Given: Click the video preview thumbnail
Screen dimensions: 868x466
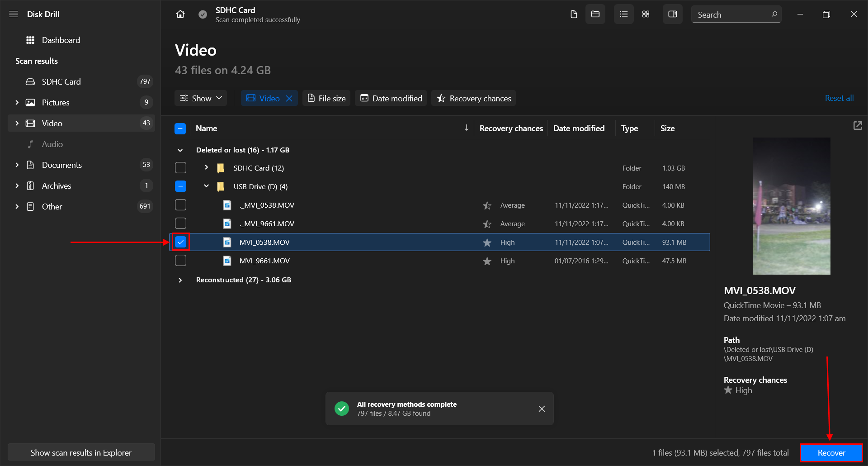Looking at the screenshot, I should tap(791, 206).
